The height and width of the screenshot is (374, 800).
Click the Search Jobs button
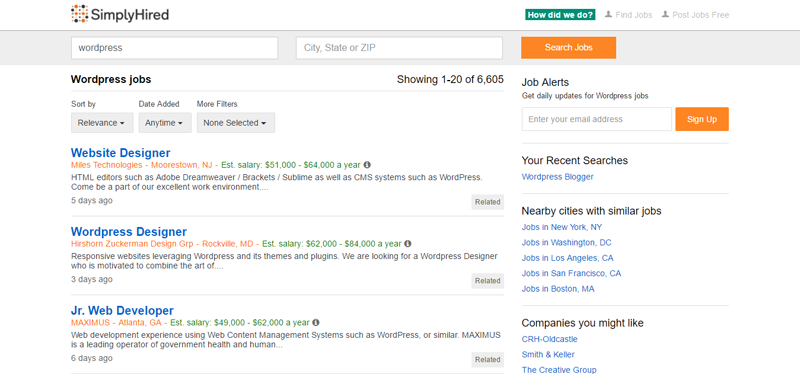[x=568, y=47]
